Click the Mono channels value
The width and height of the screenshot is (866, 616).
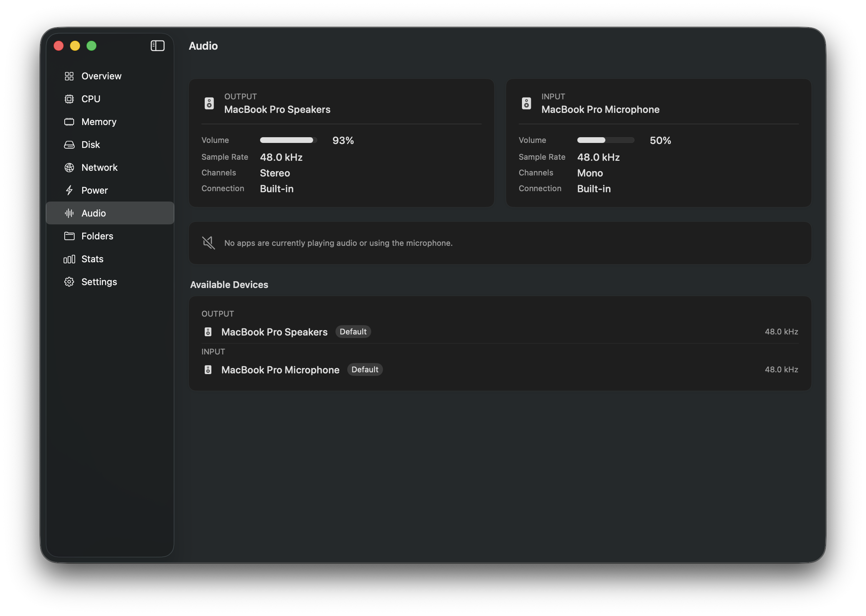(x=590, y=173)
